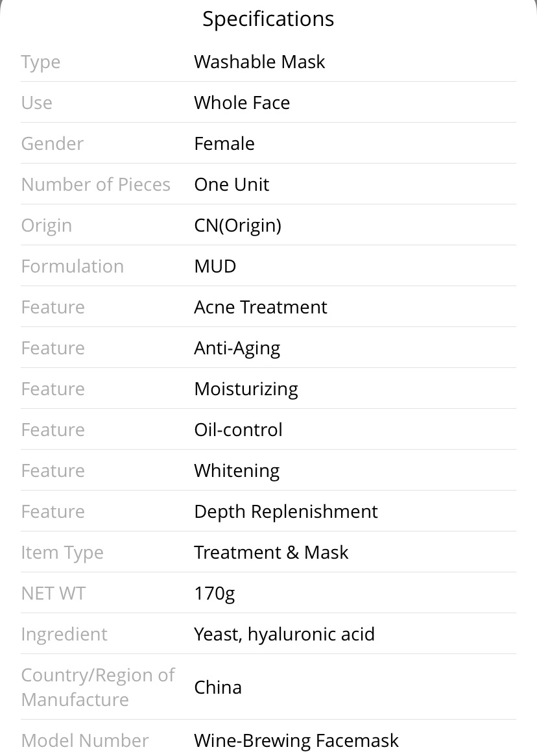Tap the Country/Region of Manufacture label
Screen dimensions: 537x756
pyautogui.click(x=98, y=687)
